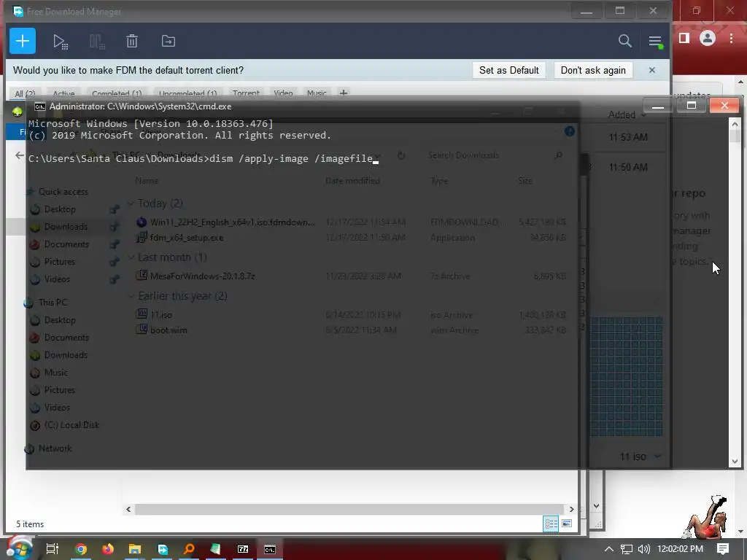747x560 pixels.
Task: Click cmd window scrollbar down arrow
Action: [x=735, y=461]
